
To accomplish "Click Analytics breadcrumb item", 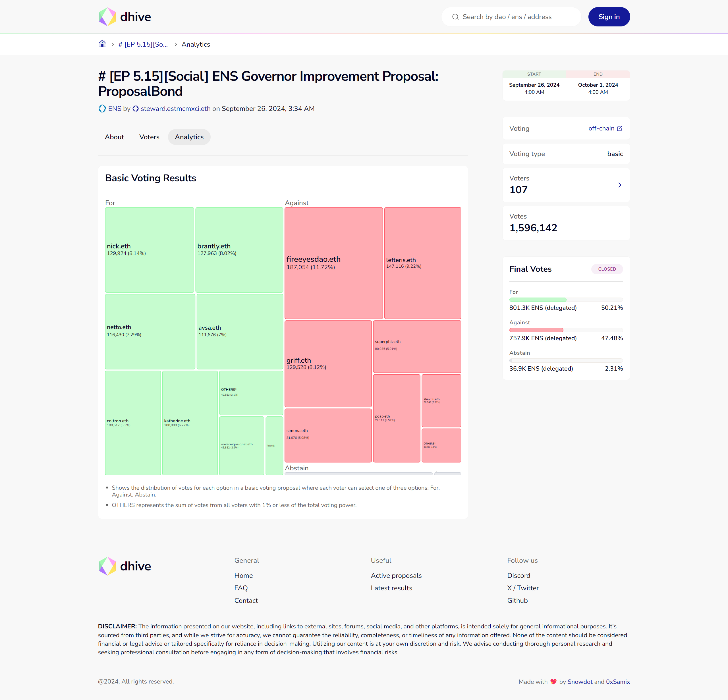I will tap(196, 44).
